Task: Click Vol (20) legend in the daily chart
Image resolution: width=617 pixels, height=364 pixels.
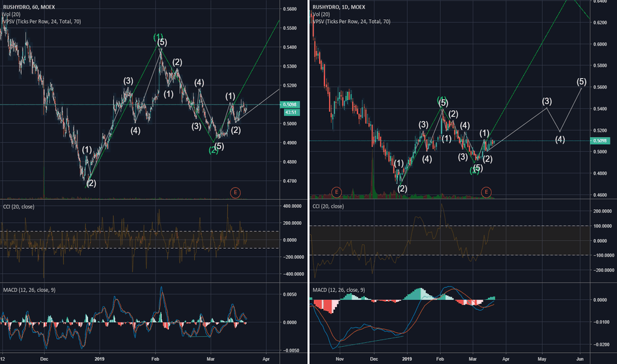Action: 322,14
